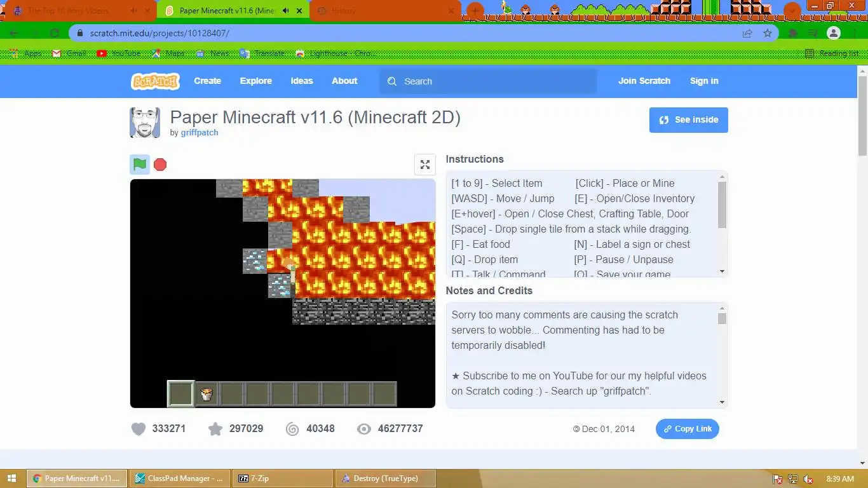This screenshot has width=868, height=488.
Task: Focus the Scratch Search field
Action: [x=488, y=81]
